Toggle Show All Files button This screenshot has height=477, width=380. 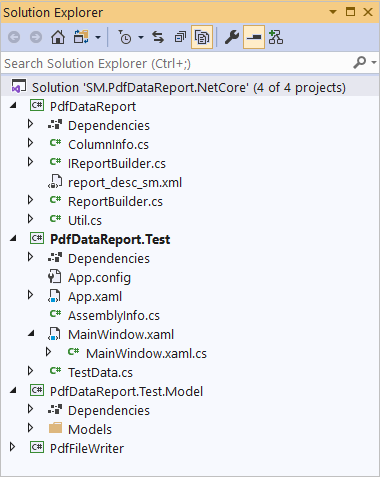[202, 37]
